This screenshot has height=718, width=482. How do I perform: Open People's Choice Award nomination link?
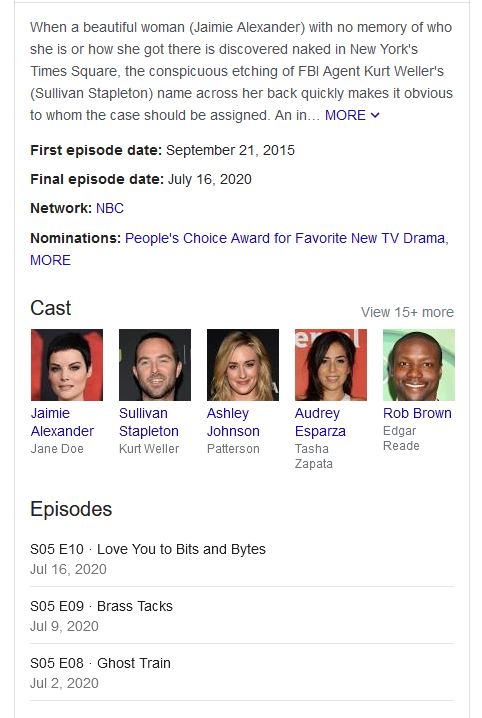pos(285,238)
